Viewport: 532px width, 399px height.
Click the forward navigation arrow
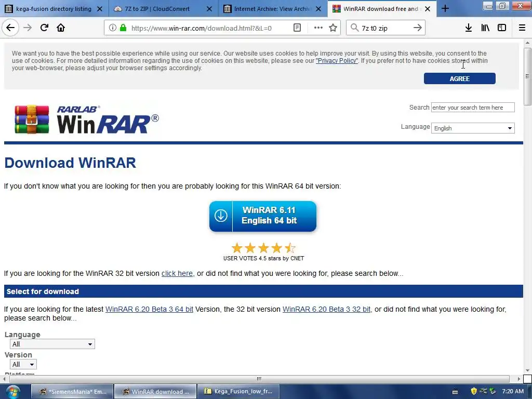pos(28,28)
